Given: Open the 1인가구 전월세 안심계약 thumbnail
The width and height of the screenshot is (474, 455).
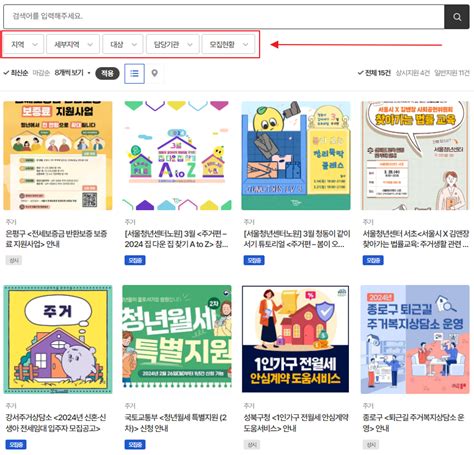Looking at the screenshot, I should click(296, 339).
